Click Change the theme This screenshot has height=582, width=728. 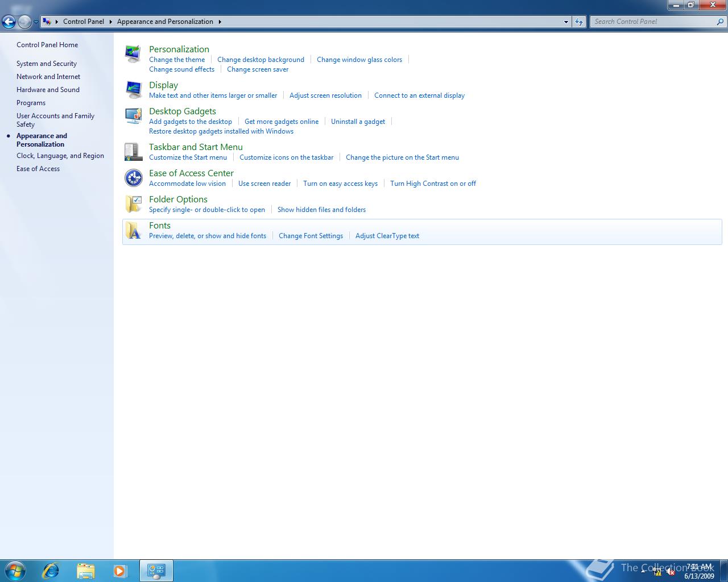point(177,60)
